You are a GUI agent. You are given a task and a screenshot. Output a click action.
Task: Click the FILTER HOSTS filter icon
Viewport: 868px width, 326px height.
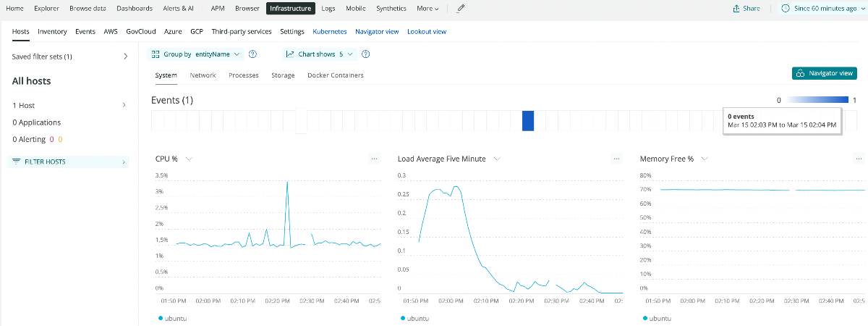(x=17, y=162)
